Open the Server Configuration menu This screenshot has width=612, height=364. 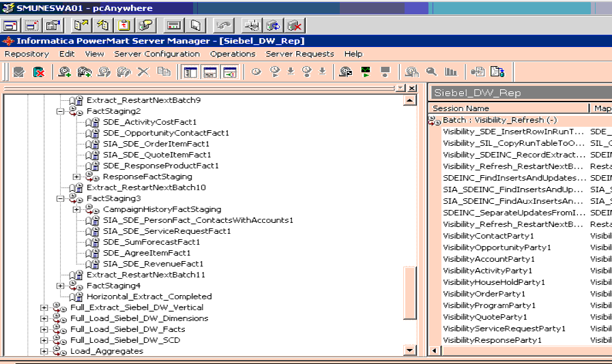pos(157,54)
